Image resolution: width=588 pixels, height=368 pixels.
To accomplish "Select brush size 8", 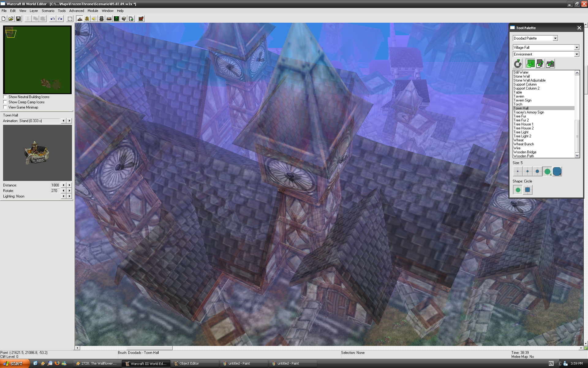I will pos(557,171).
